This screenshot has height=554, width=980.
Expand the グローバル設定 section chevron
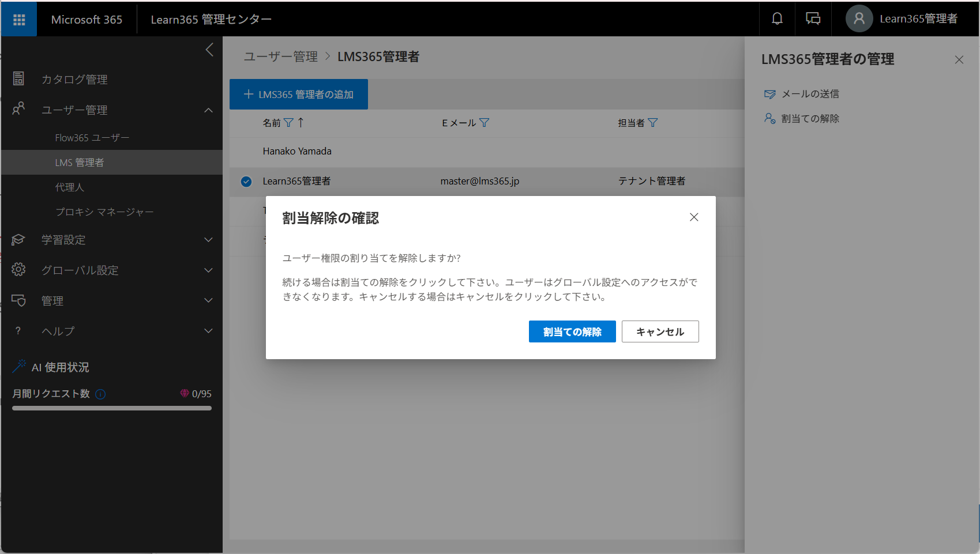[208, 270]
